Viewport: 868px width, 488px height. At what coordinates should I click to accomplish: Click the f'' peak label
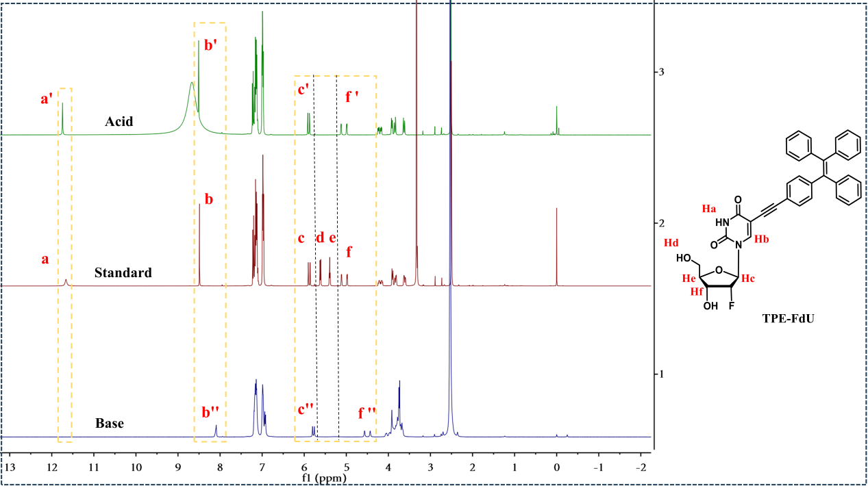368,413
